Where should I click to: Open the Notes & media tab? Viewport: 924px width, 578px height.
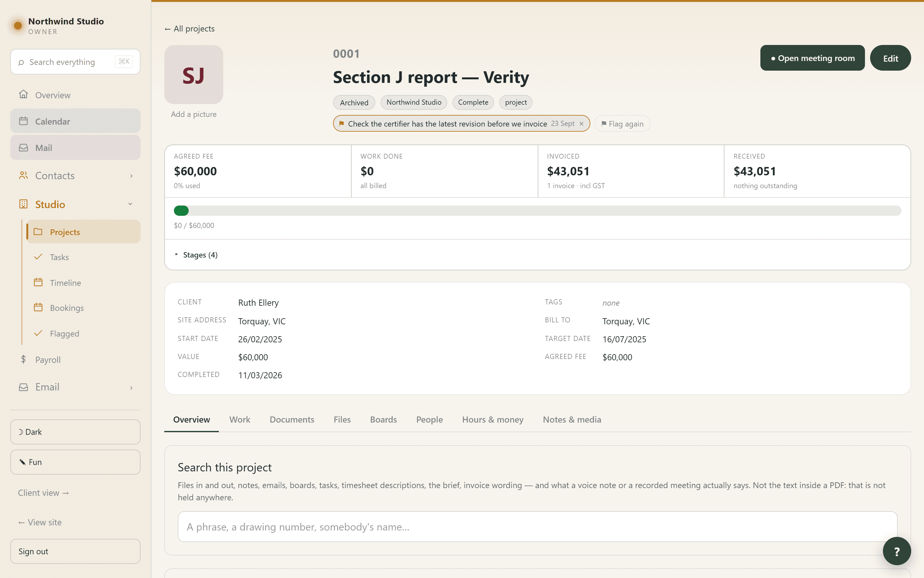[572, 419]
